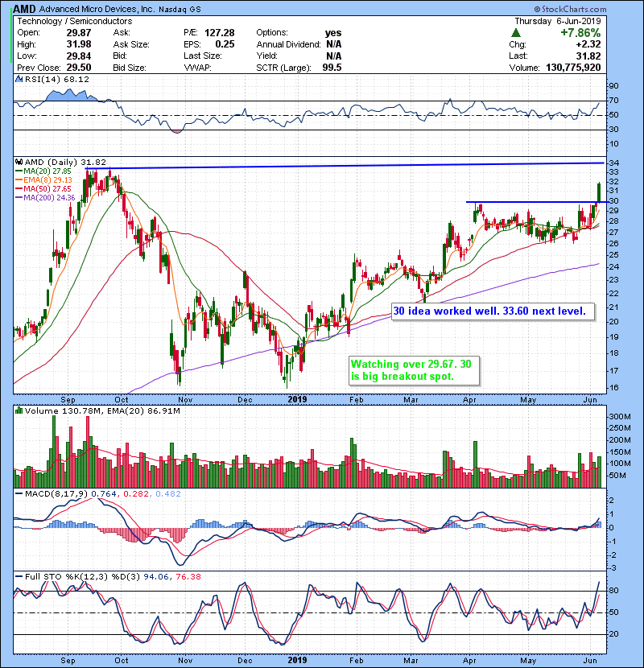Click the Chg value +2.32
The height and width of the screenshot is (668, 644).
pyautogui.click(x=588, y=44)
